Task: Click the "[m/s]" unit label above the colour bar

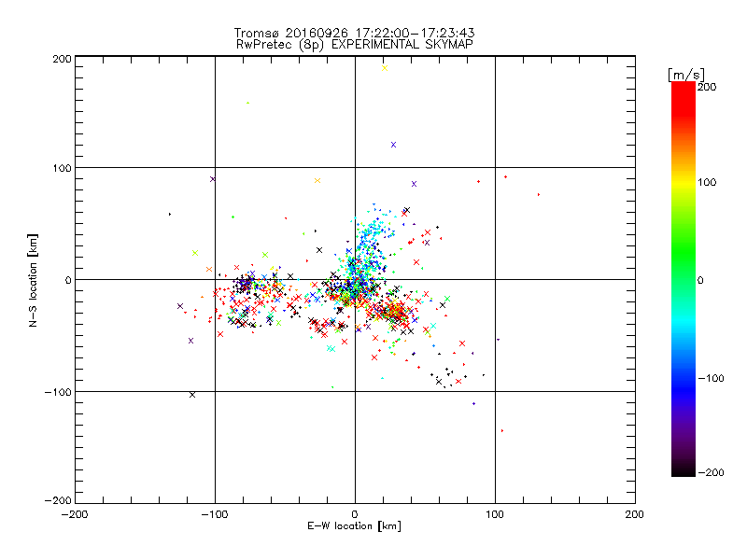Action: pos(686,75)
